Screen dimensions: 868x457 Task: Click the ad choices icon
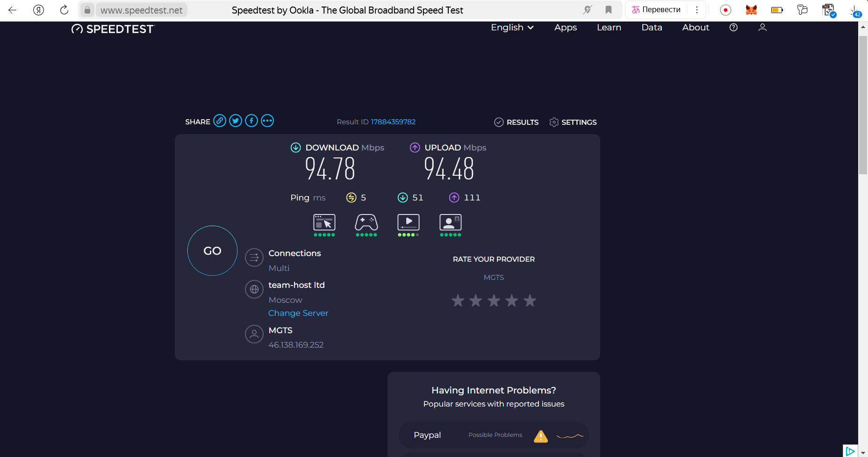pos(850,451)
